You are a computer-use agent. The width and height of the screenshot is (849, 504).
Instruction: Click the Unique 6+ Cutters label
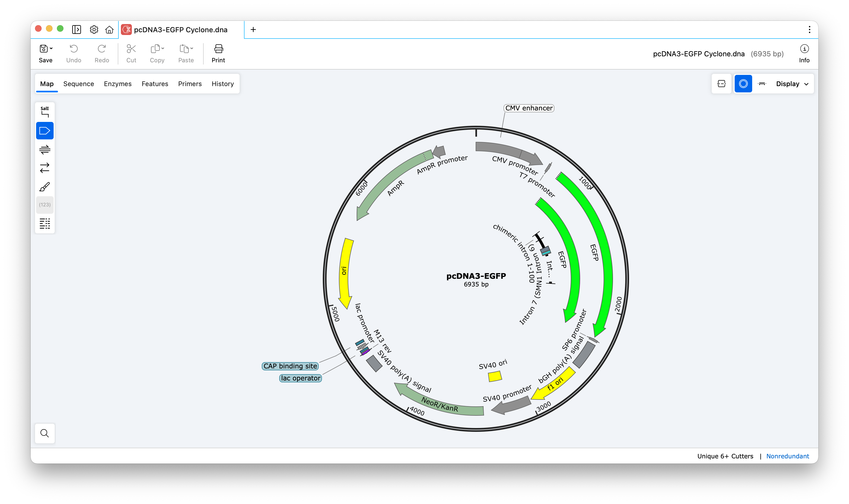pyautogui.click(x=725, y=456)
